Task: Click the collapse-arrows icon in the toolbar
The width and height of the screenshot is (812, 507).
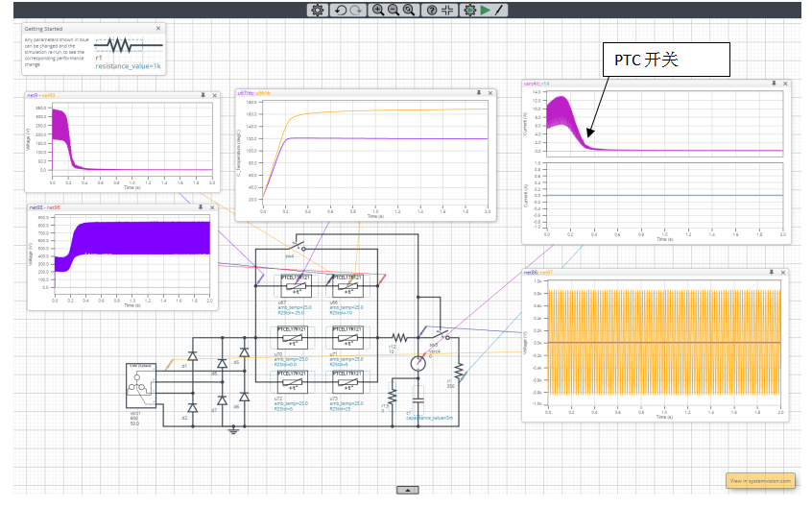Action: (447, 10)
